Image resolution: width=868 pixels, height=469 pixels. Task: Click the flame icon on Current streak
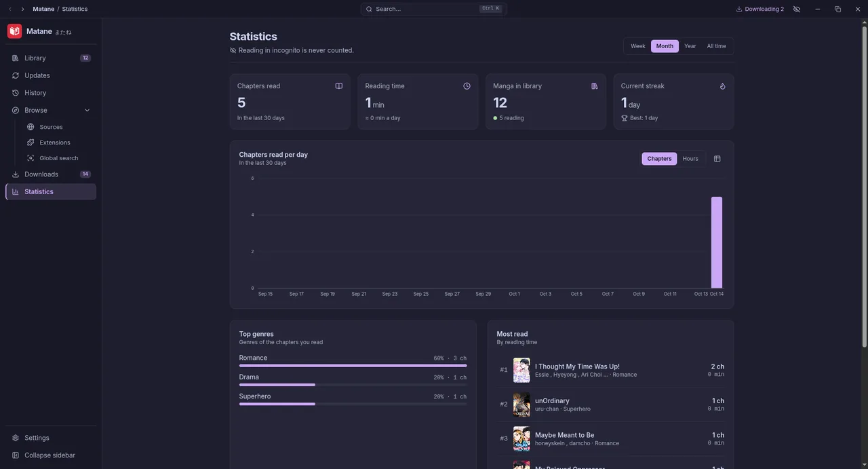[723, 86]
